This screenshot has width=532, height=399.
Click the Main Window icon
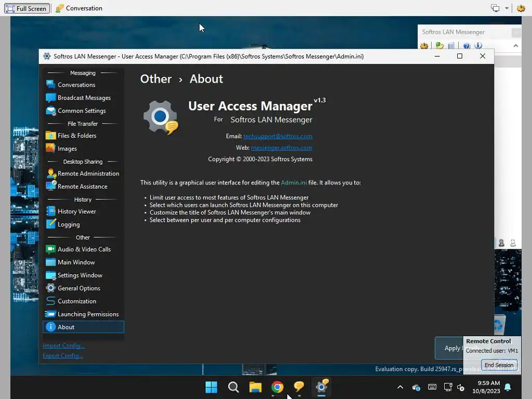click(51, 262)
